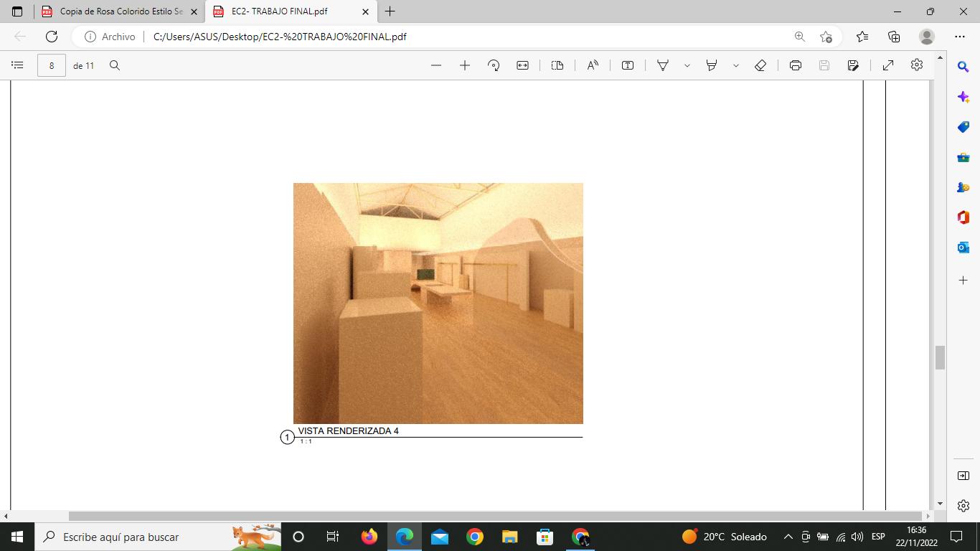Click the rendered interior view image
The height and width of the screenshot is (551, 980).
click(438, 303)
